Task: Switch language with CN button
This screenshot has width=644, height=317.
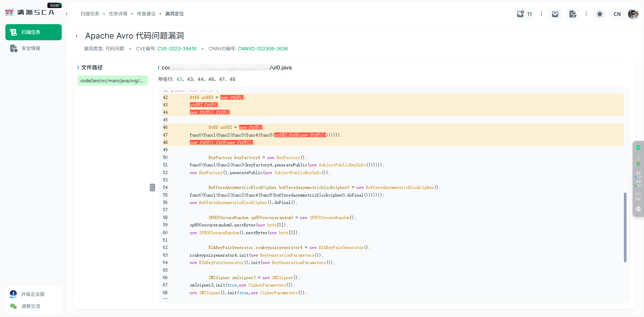Action: pos(617,14)
